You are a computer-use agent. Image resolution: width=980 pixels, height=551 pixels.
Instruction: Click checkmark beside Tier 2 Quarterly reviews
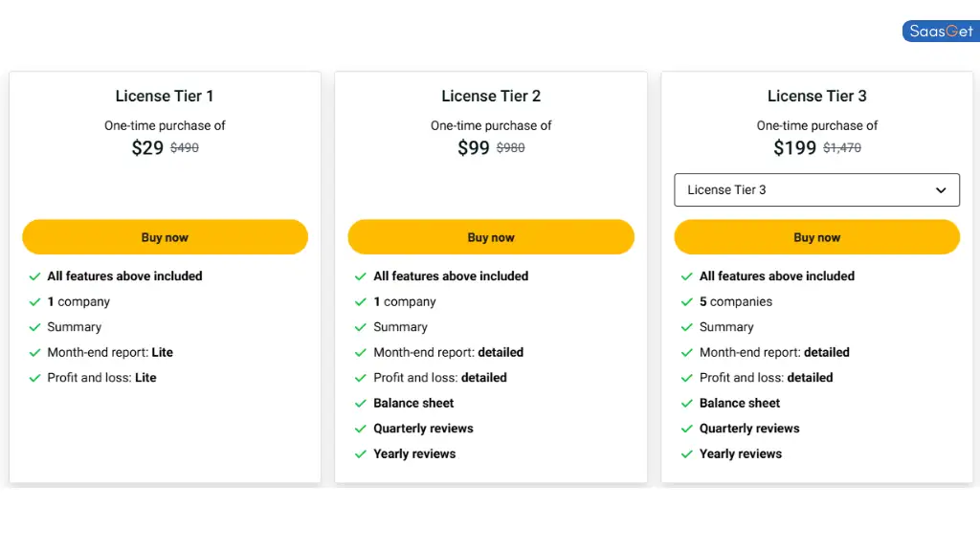361,429
